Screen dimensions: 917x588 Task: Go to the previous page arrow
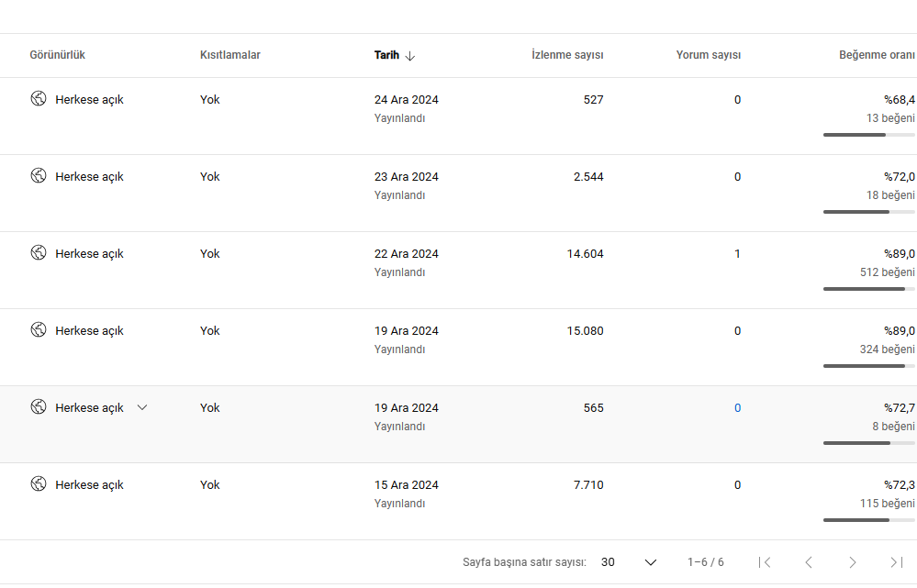(x=809, y=562)
